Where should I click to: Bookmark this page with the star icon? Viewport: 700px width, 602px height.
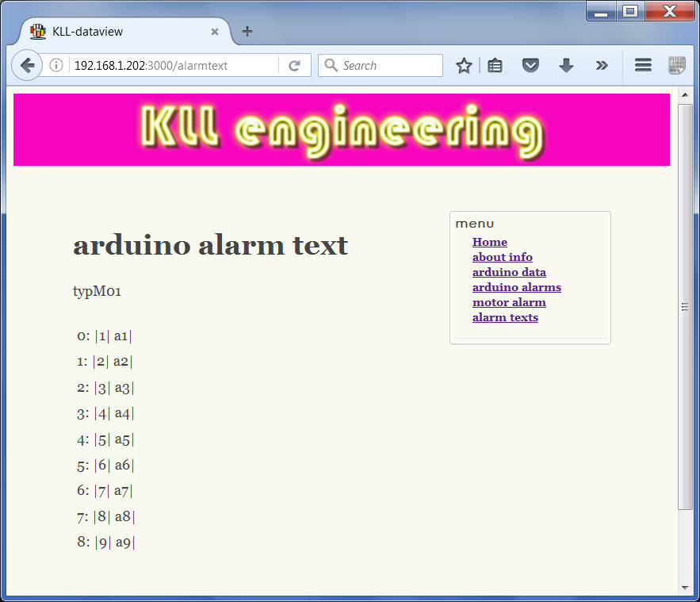[464, 66]
